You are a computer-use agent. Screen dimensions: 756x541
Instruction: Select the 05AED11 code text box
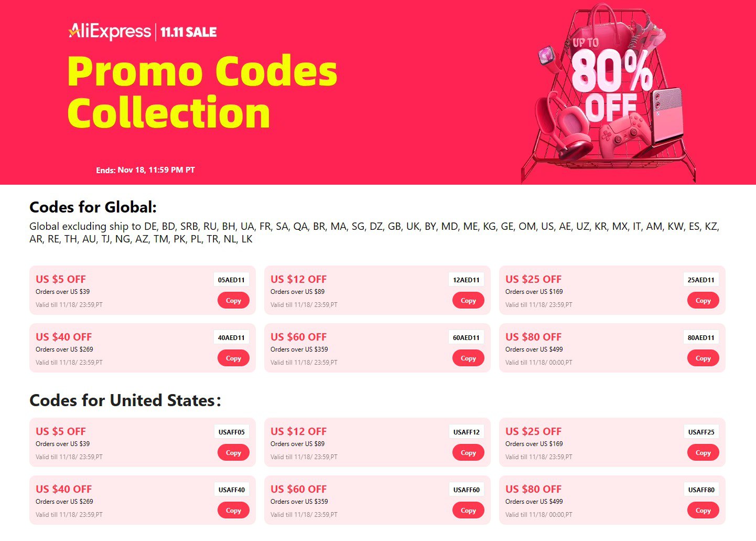tap(231, 280)
